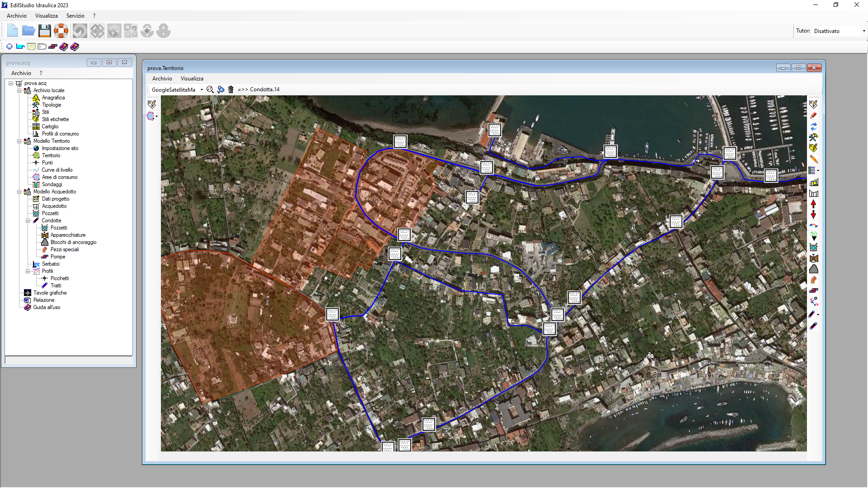868x488 pixels.
Task: Open the Servizio menu
Action: click(75, 16)
